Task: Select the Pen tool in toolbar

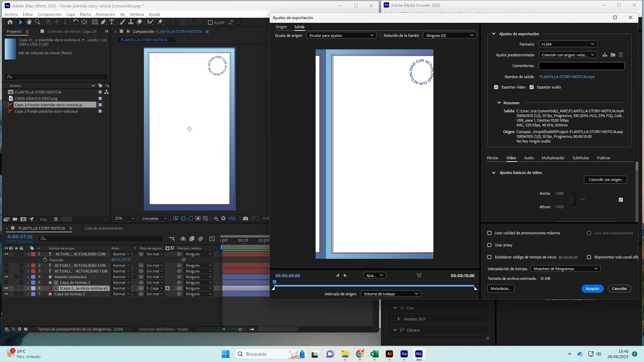Action: [x=103, y=22]
